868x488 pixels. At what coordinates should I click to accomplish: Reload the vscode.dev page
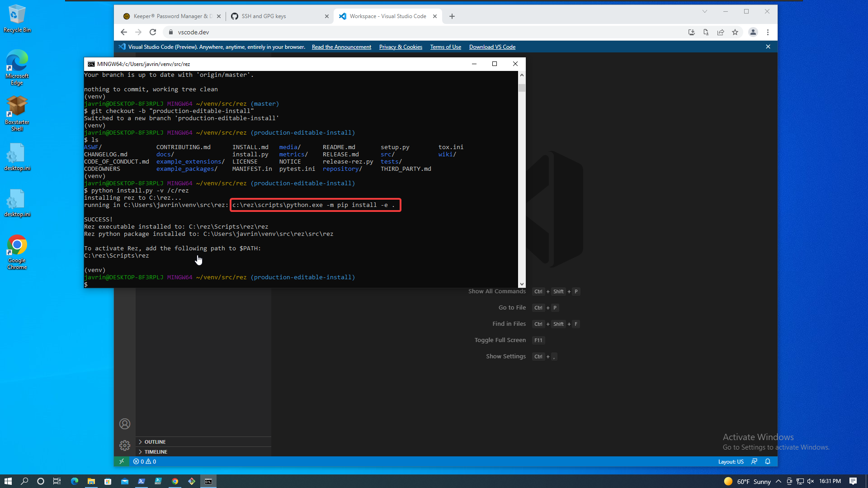pos(153,32)
